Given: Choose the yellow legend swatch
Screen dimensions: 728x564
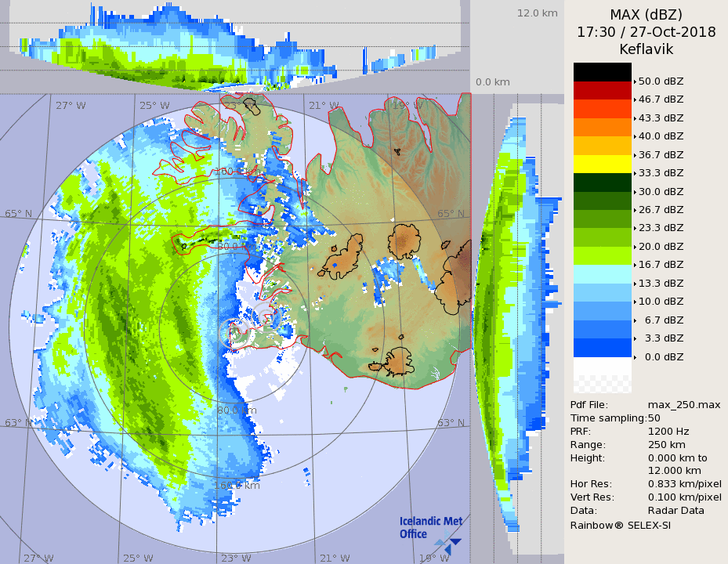Looking at the screenshot, I should pos(602,164).
